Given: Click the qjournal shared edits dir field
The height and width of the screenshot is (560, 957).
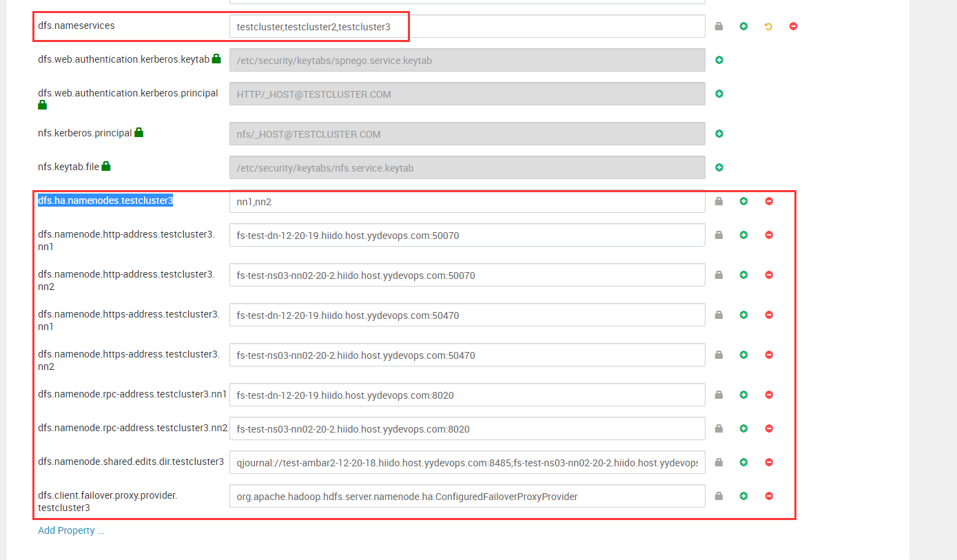Looking at the screenshot, I should tap(466, 462).
